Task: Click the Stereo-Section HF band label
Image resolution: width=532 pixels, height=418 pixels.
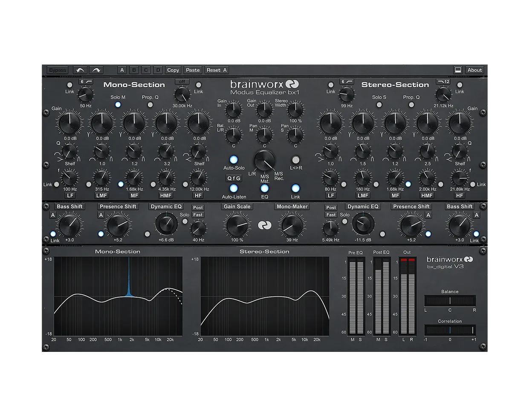Action: point(459,195)
